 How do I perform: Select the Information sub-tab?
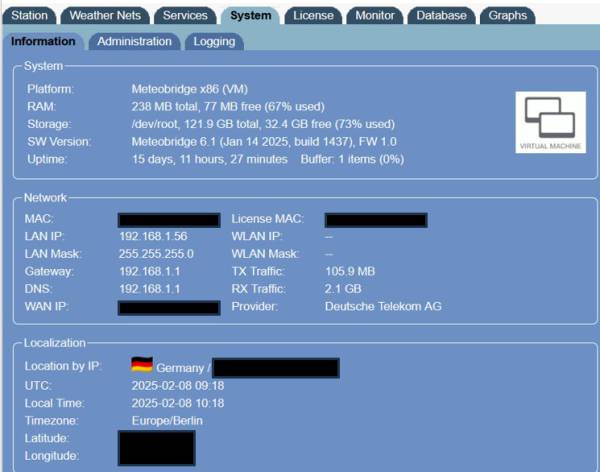[43, 41]
